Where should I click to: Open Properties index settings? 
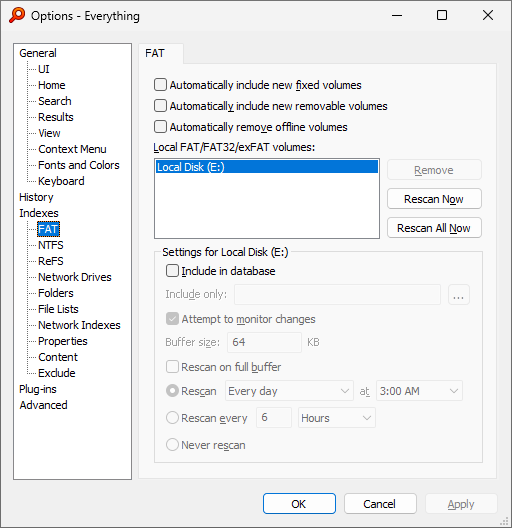63,341
